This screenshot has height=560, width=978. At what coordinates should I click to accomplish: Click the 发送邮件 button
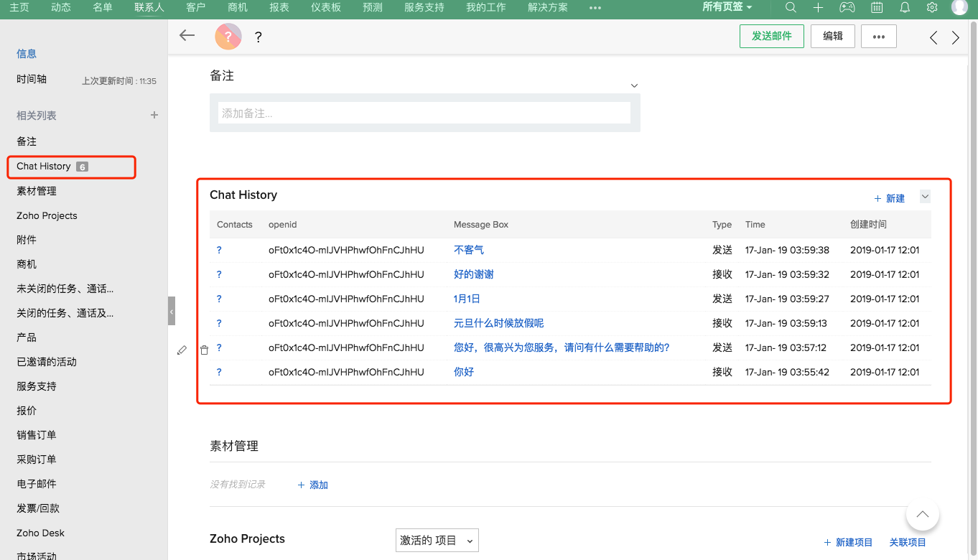point(771,35)
